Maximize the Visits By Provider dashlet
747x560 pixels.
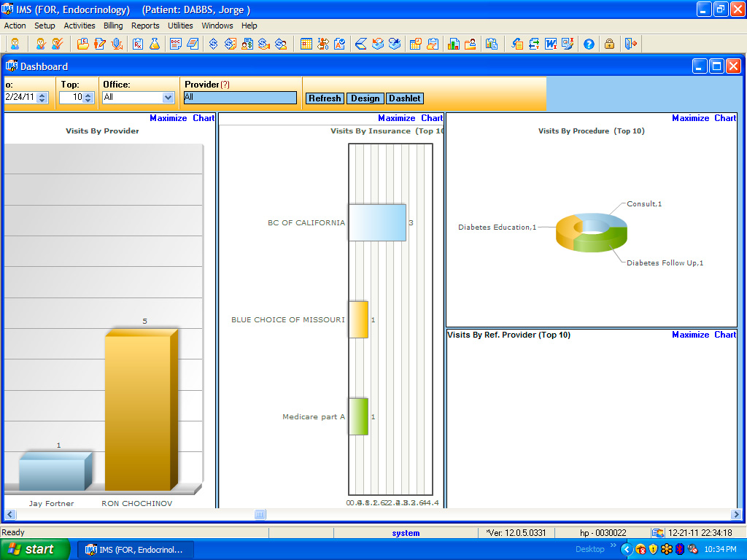(169, 118)
